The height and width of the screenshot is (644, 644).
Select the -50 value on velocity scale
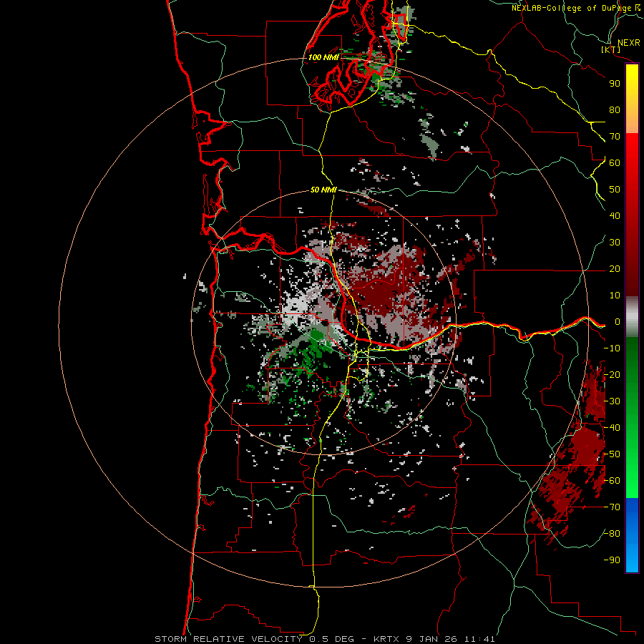[x=612, y=454]
